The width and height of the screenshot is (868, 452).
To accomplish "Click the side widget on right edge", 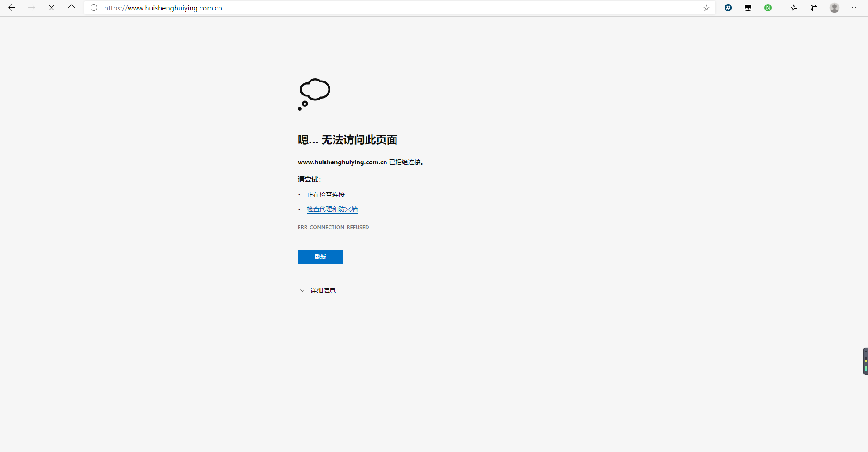I will (x=865, y=361).
